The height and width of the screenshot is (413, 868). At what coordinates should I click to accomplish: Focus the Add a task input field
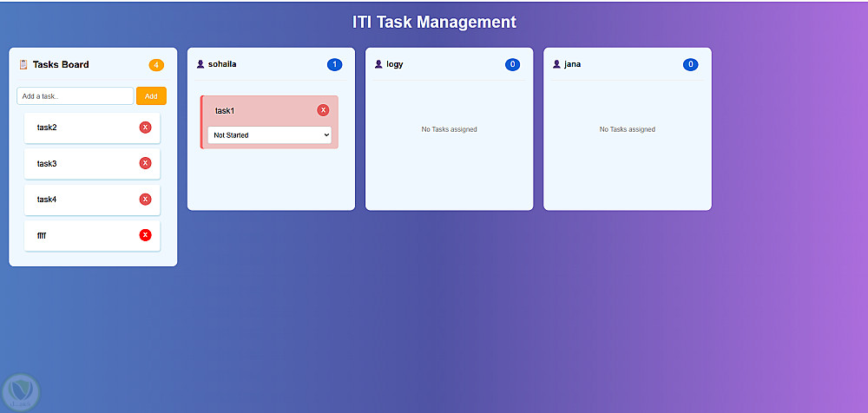pos(76,95)
